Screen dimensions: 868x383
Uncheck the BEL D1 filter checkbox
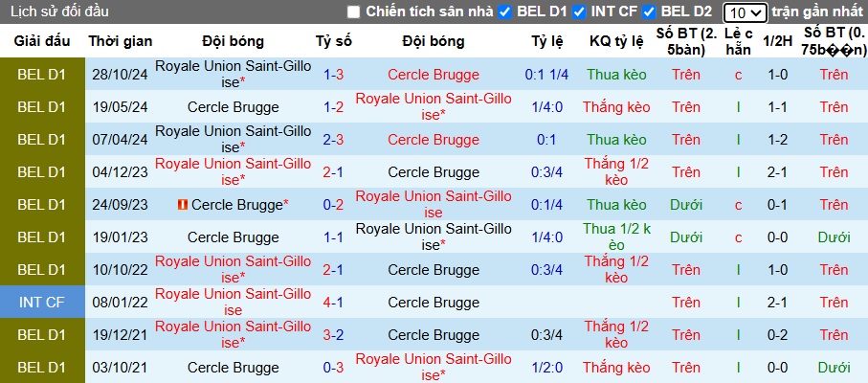click(x=503, y=12)
